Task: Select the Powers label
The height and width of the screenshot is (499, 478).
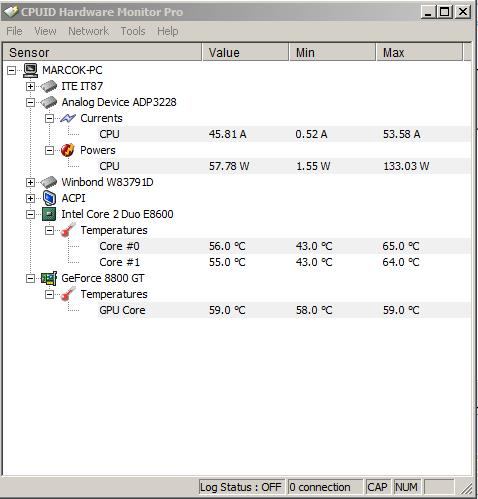Action: pos(98,150)
